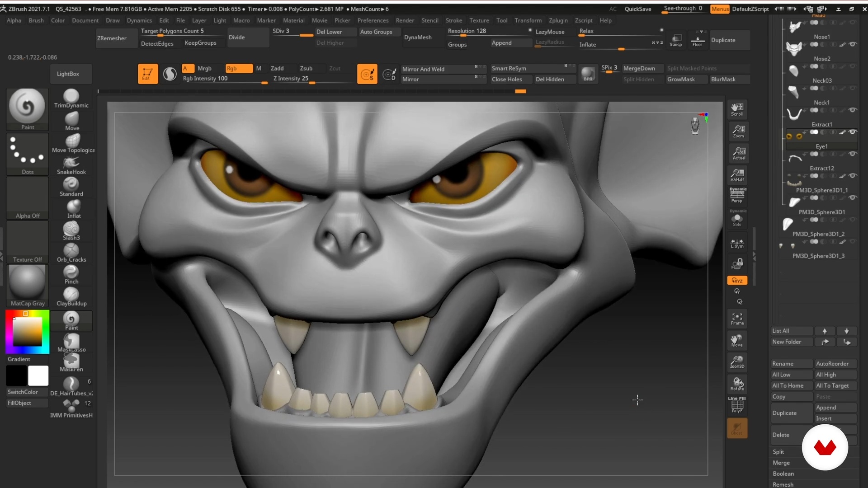
Task: Toggle visibility eye of Eye1 subtool
Action: [853, 132]
